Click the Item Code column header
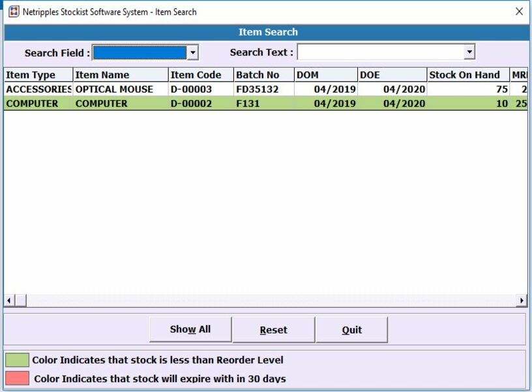The width and height of the screenshot is (532, 392). 201,74
